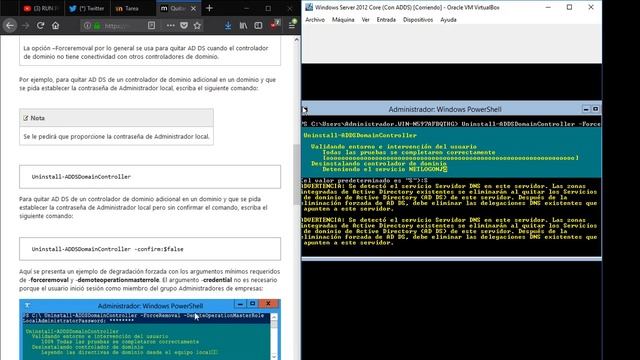Open a new Firefox tab
This screenshot has height=360, width=640.
(x=209, y=8)
